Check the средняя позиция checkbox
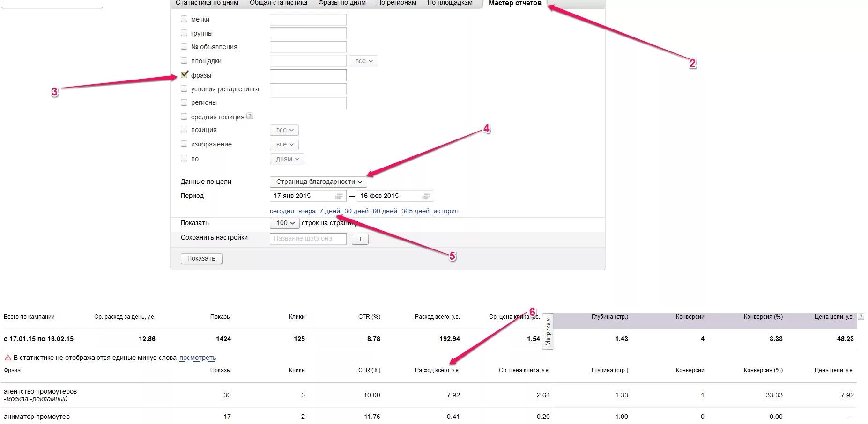Image resolution: width=868 pixels, height=424 pixels. [184, 117]
